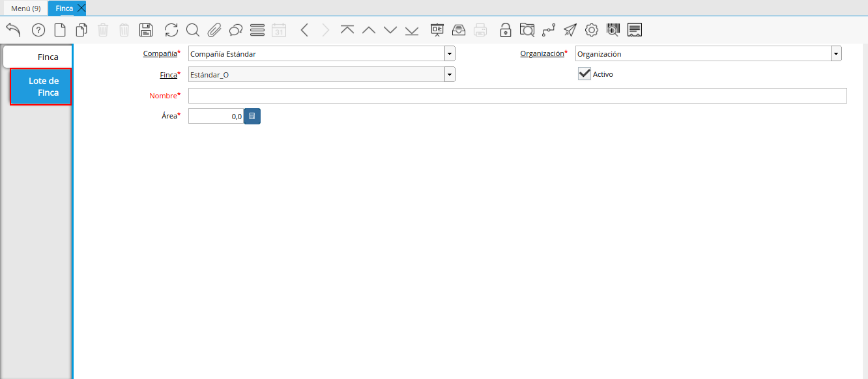Select the Finca side tab
Viewport: 868px width, 379px height.
pyautogui.click(x=38, y=57)
